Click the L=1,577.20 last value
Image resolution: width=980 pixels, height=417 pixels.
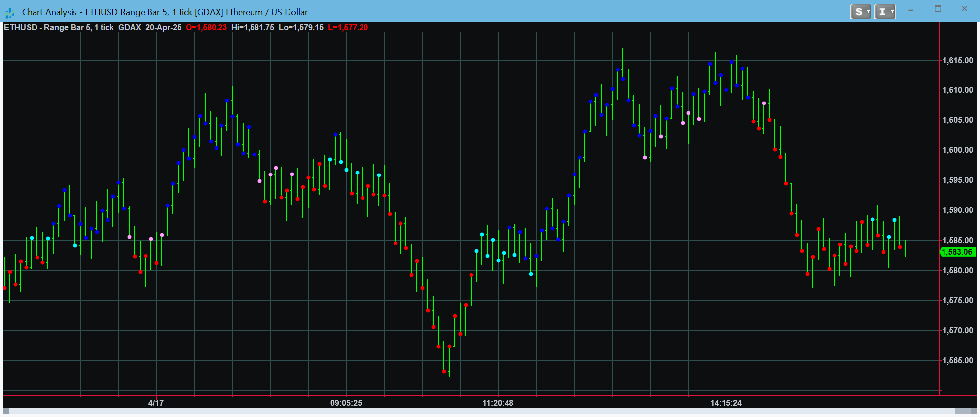348,28
